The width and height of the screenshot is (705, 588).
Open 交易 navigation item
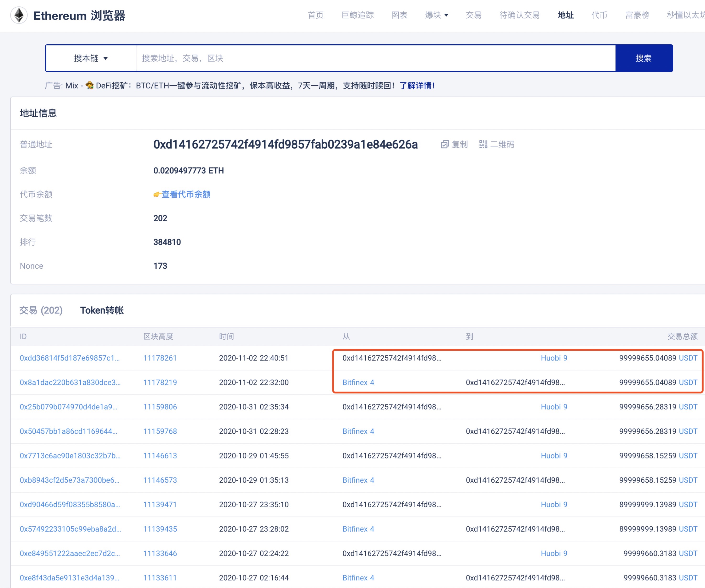[x=474, y=15]
